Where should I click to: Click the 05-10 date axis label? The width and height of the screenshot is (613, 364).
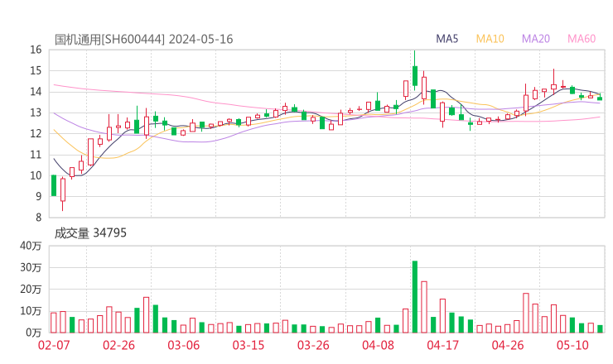[x=572, y=345]
